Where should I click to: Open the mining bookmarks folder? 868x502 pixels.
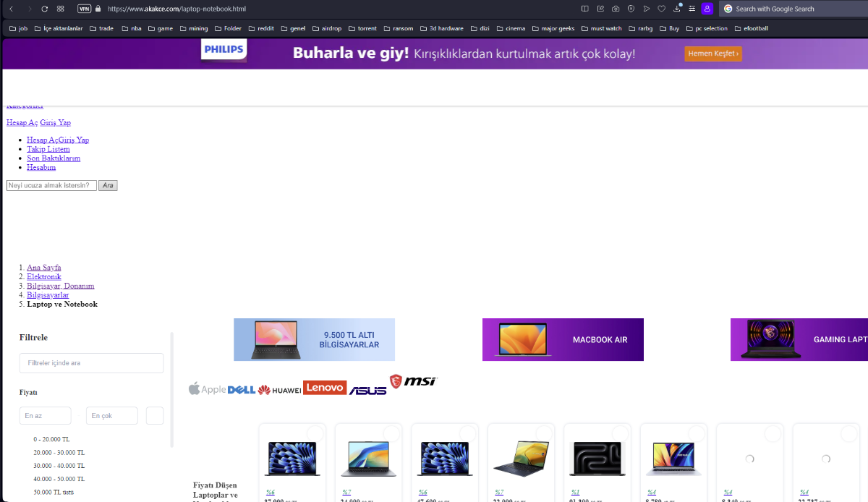tap(192, 28)
